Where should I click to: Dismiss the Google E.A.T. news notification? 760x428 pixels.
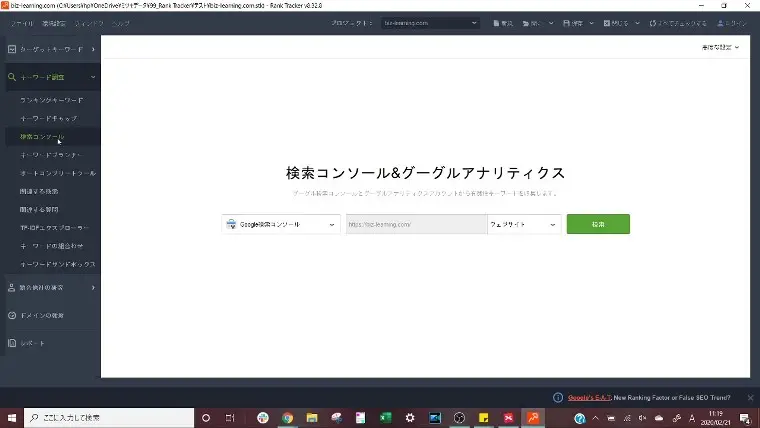coord(751,397)
